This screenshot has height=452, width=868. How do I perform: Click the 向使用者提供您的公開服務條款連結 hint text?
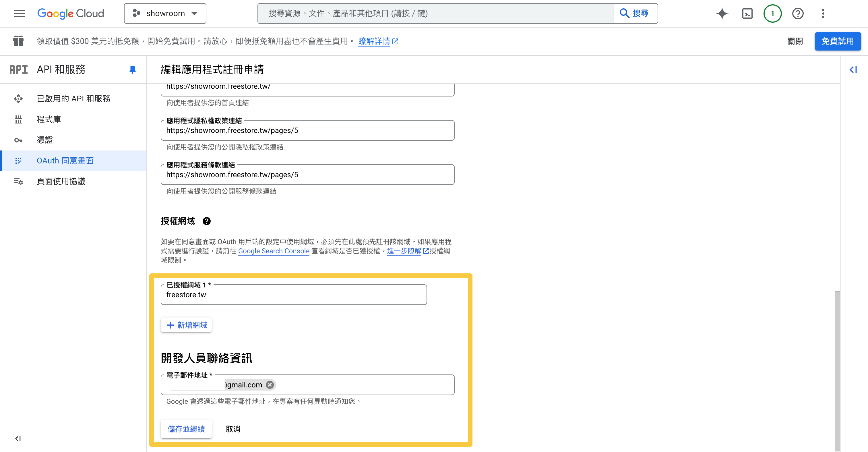(x=221, y=191)
